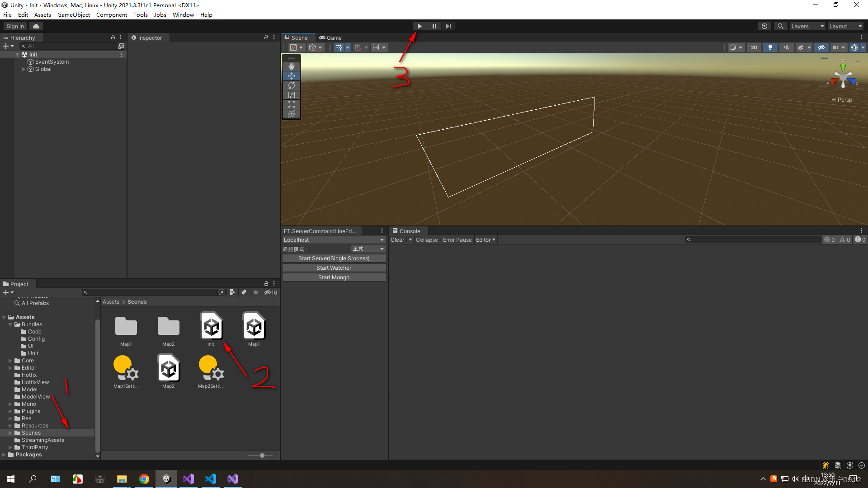Open the Localhost dropdown
The height and width of the screenshot is (488, 868).
click(x=334, y=240)
